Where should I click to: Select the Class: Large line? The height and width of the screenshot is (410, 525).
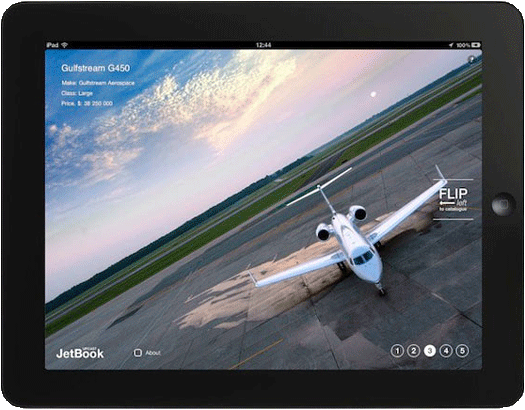(77, 93)
